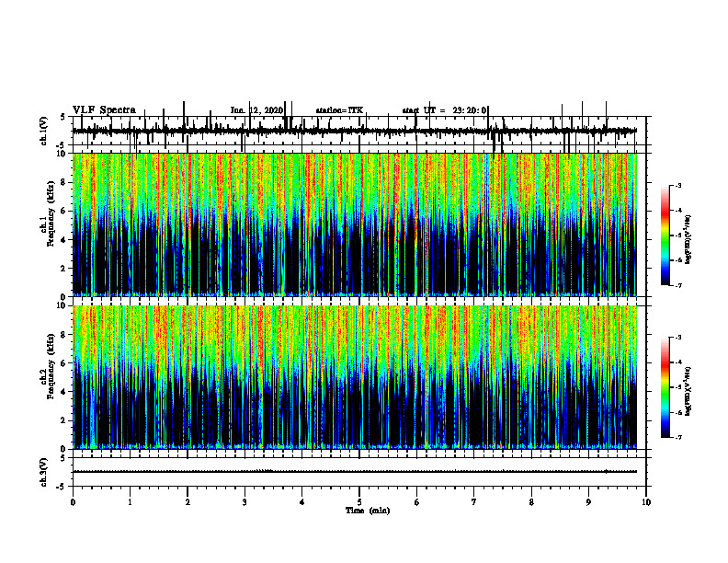Click the Time (min) axis title

368,511
